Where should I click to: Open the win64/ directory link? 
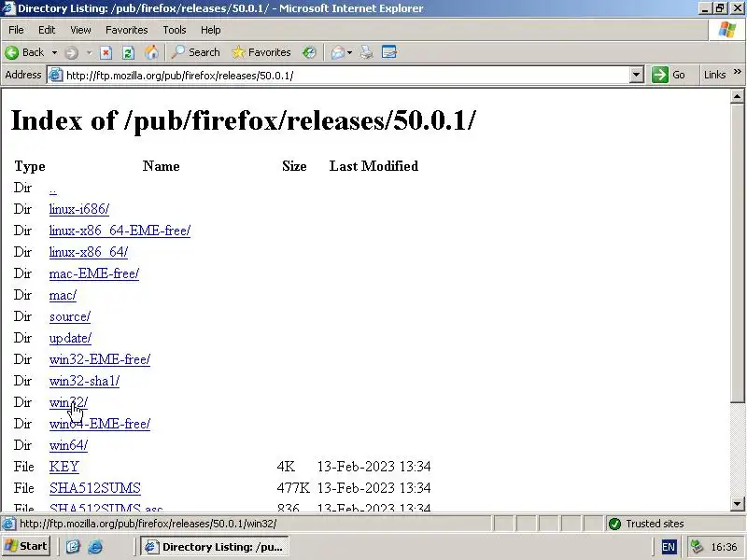pyautogui.click(x=68, y=445)
